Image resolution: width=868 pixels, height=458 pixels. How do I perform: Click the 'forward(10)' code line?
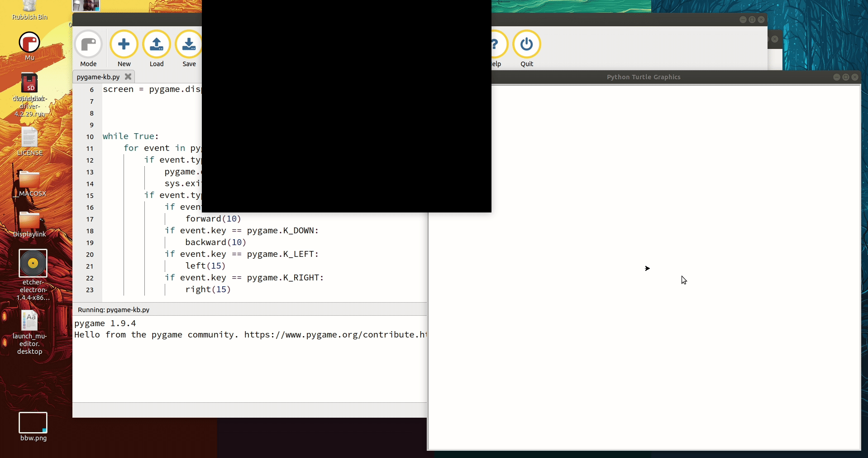pos(213,219)
